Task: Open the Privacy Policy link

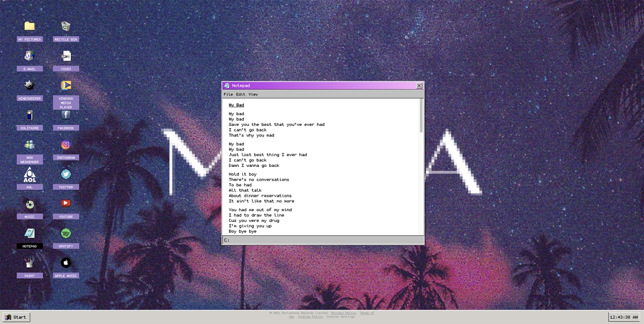Action: [343, 313]
